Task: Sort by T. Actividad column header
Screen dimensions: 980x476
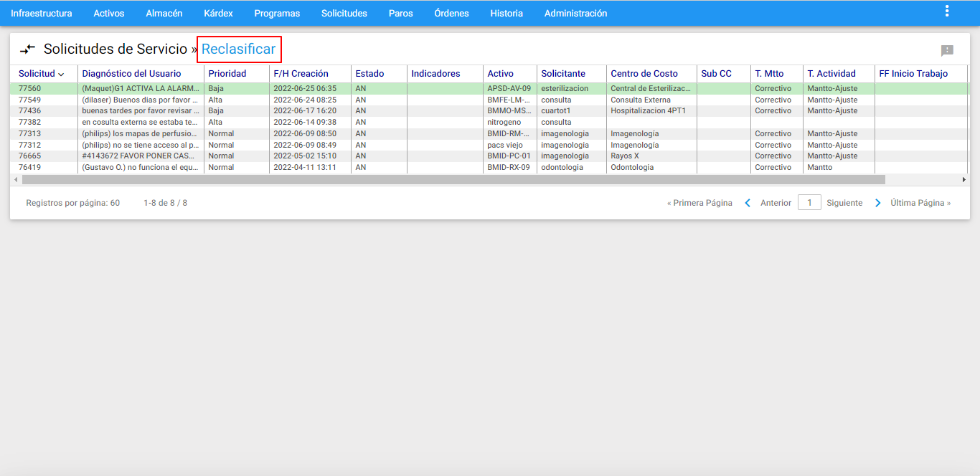Action: click(831, 74)
